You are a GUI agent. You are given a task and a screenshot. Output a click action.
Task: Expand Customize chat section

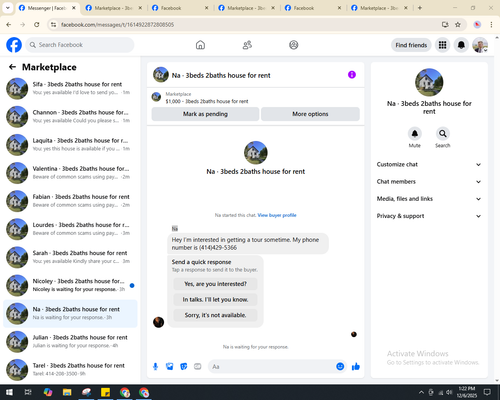(x=429, y=164)
